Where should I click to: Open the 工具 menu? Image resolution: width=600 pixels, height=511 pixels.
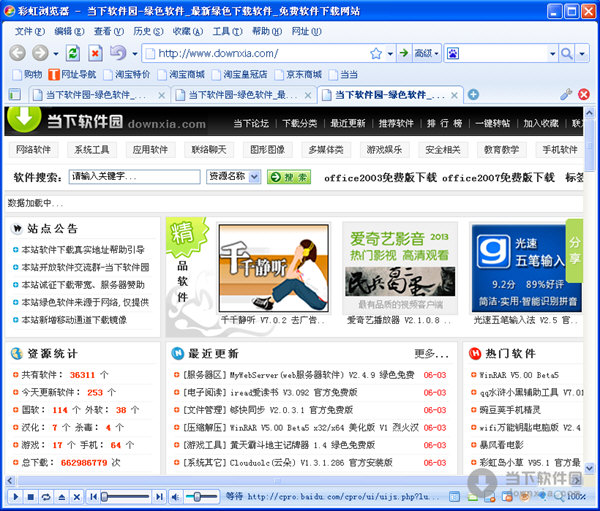[x=226, y=31]
